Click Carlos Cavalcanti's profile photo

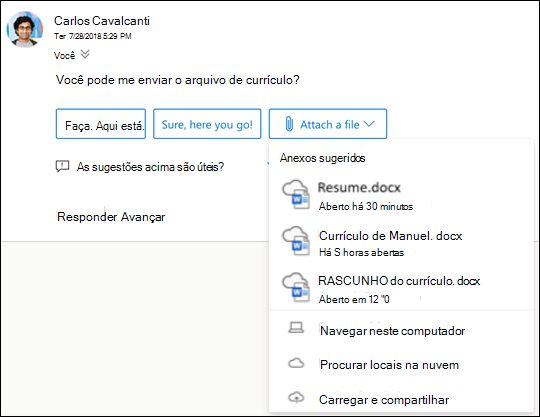tap(25, 29)
